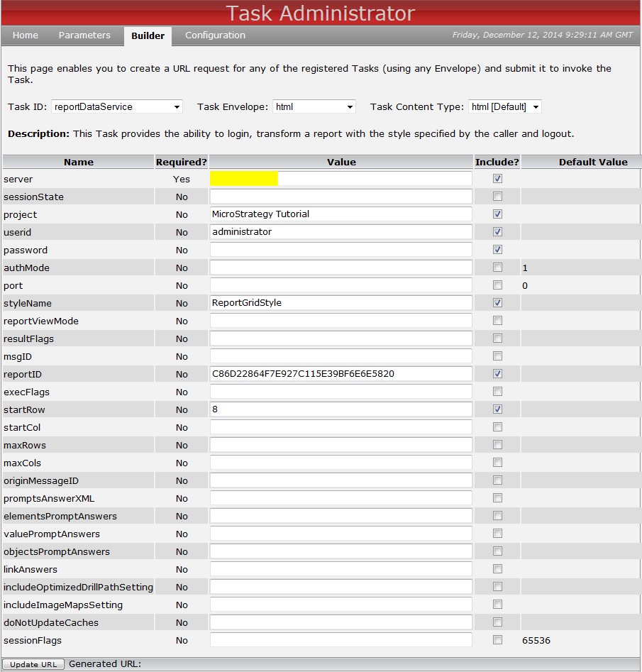
Task: Focus the password value field
Action: [341, 250]
